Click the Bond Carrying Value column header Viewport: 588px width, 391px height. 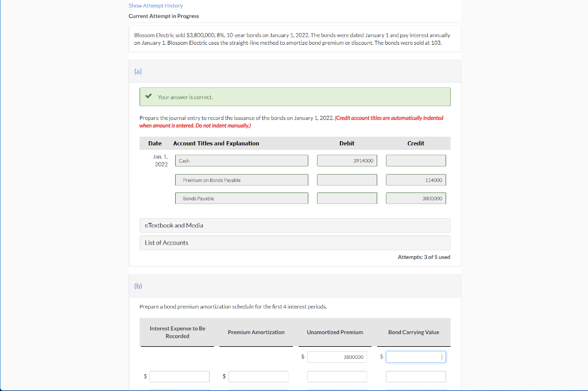(x=413, y=332)
